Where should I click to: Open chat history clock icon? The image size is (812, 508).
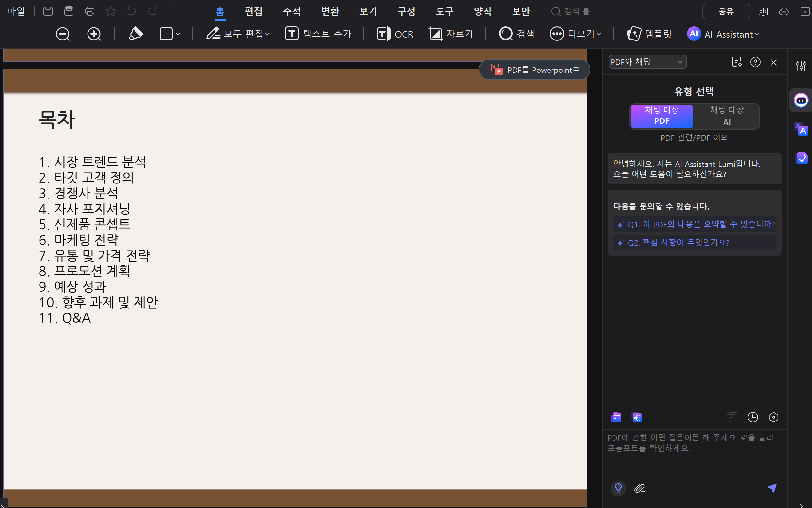pos(753,417)
